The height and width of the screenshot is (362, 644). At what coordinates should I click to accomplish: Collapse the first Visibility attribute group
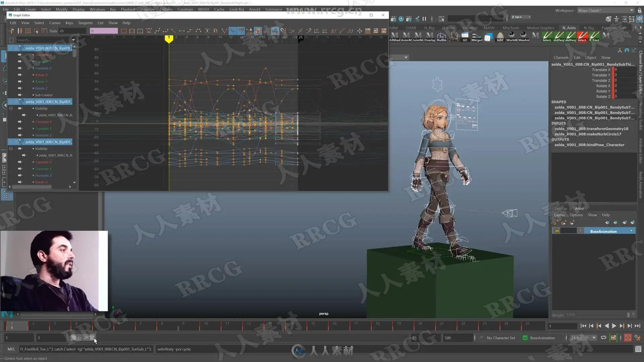click(x=11, y=108)
